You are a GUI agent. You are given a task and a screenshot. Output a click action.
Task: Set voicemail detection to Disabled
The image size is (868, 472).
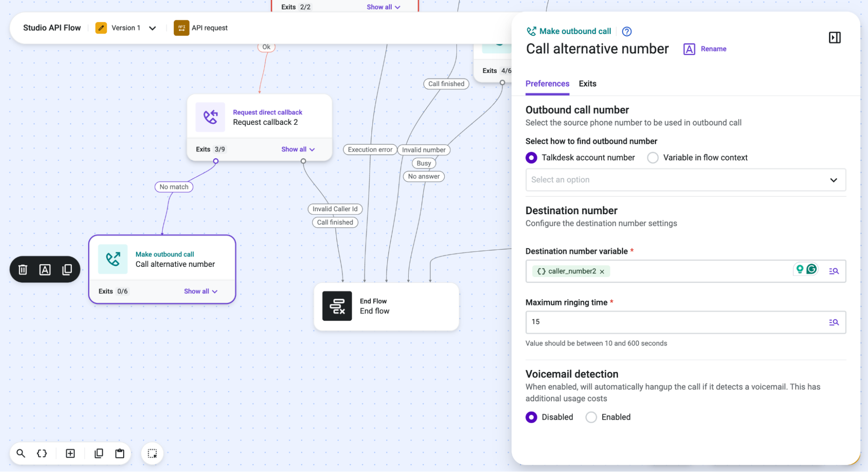(531, 417)
